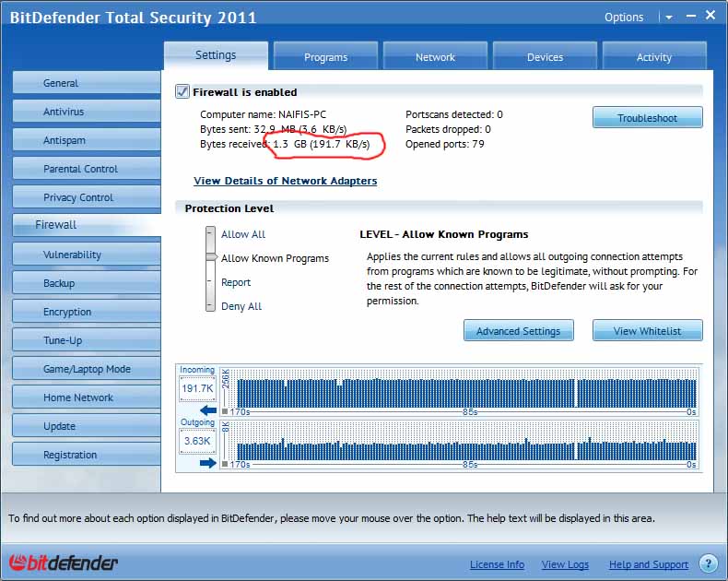728x581 pixels.
Task: Open the Registration section
Action: pyautogui.click(x=87, y=455)
